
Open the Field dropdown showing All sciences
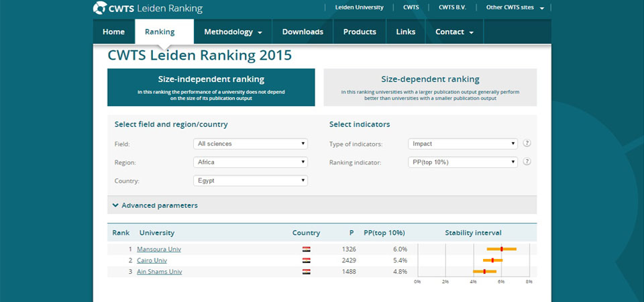point(250,144)
